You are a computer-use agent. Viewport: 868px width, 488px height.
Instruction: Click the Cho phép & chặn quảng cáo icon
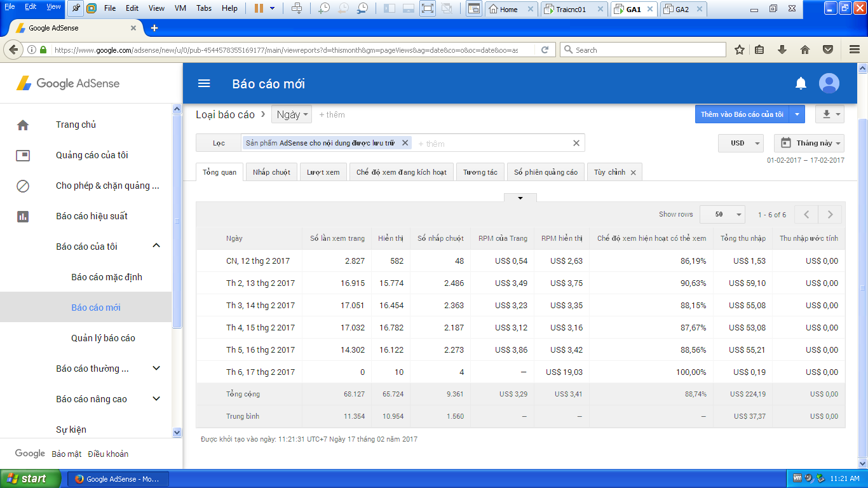[23, 186]
